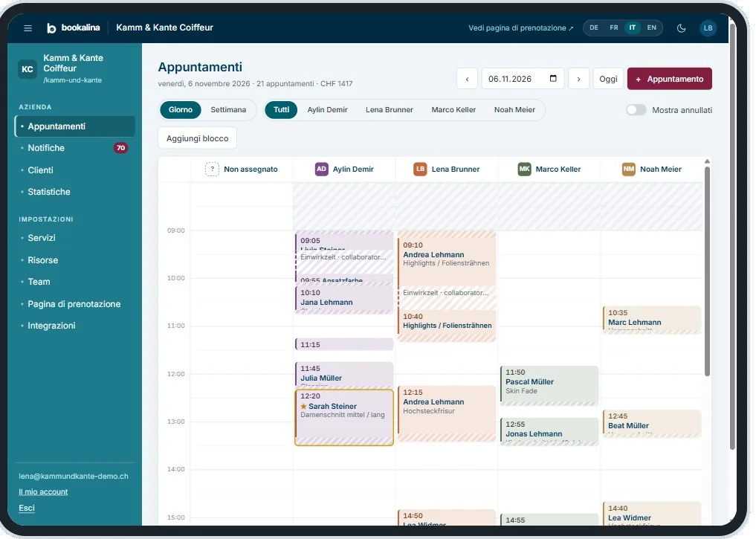The width and height of the screenshot is (756, 539).
Task: Open Statistiche in sidebar
Action: [x=75, y=192]
